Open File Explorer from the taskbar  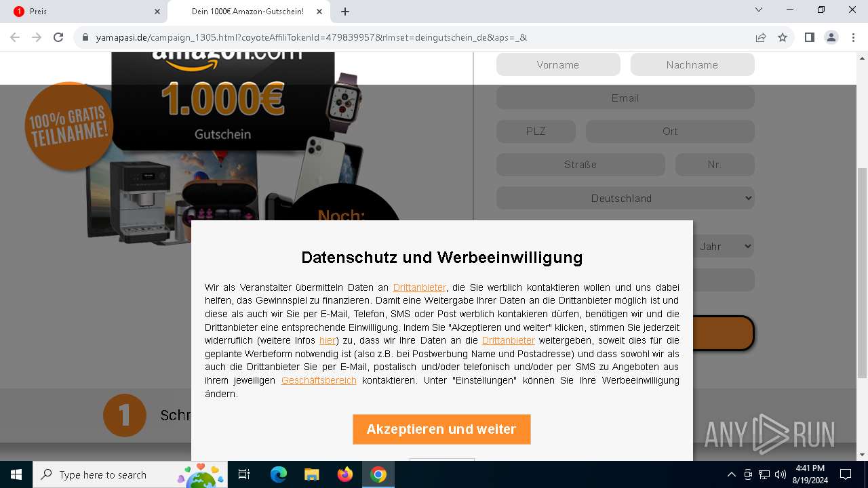tap(311, 474)
